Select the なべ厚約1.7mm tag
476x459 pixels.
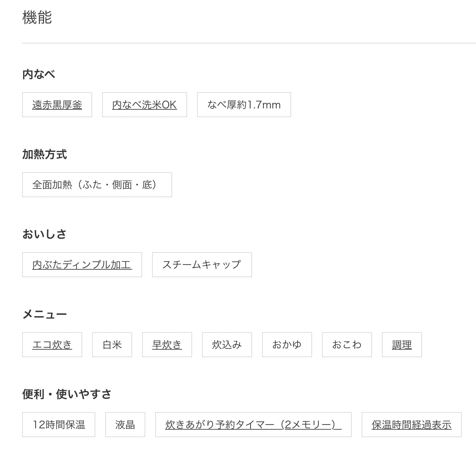coord(244,105)
